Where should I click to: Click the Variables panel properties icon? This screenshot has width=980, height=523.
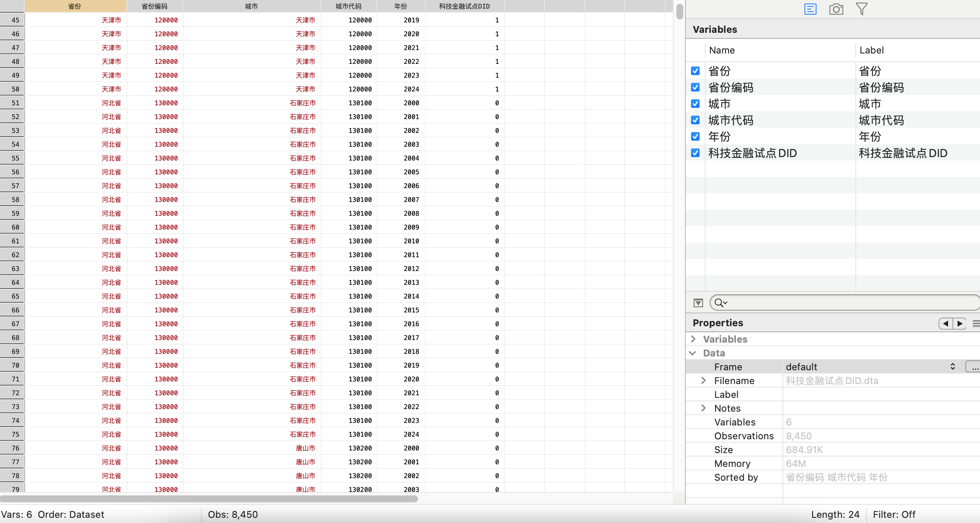810,9
